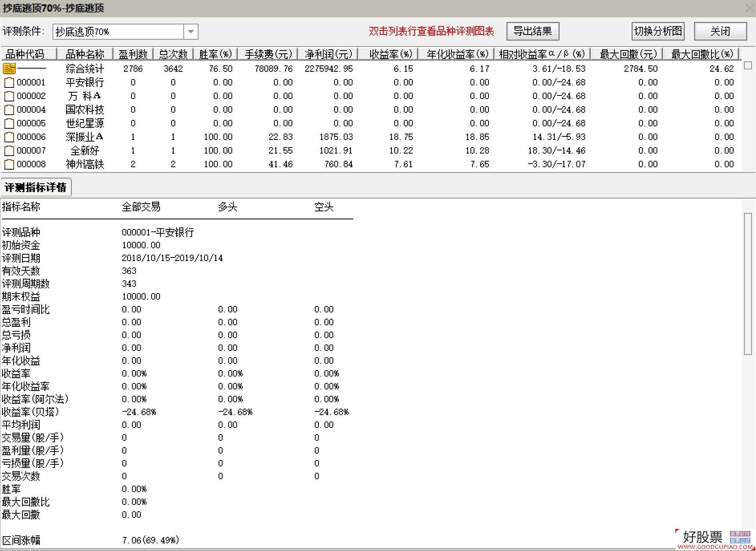Select the 全新好 row

click(371, 151)
